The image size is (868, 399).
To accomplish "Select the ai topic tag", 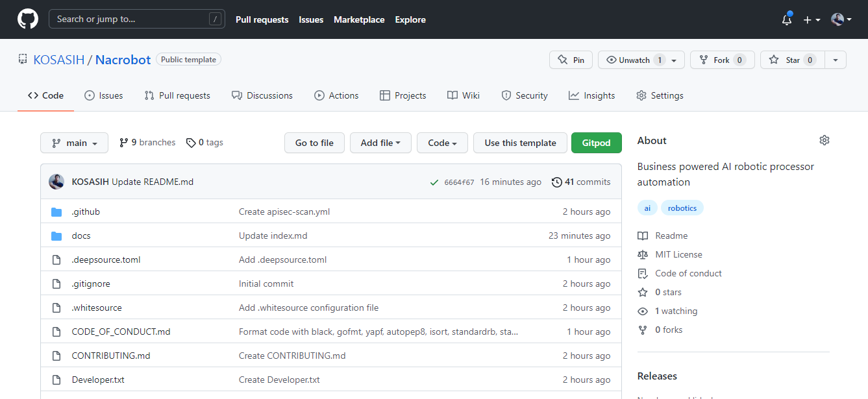I will click(x=647, y=208).
